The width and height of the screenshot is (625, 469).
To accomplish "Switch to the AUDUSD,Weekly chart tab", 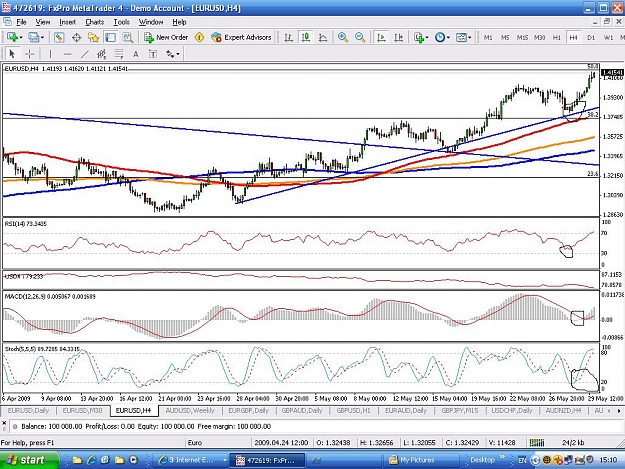I will point(190,410).
